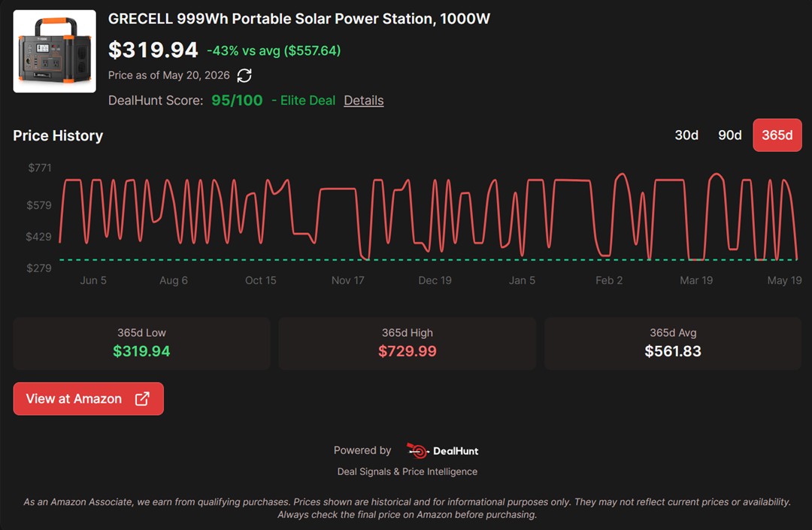Click the Price as of May 20, 2026 text
The height and width of the screenshot is (530, 812).
coord(169,76)
